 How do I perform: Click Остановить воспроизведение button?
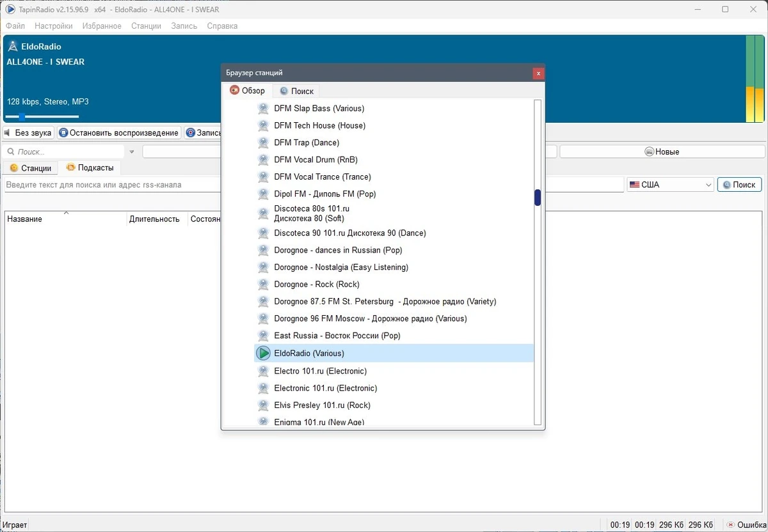click(118, 133)
